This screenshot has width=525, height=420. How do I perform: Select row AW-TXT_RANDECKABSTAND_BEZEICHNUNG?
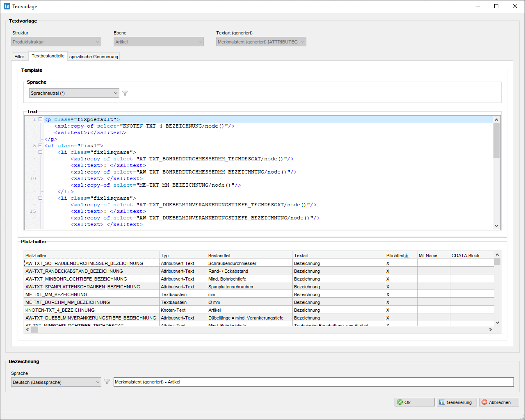coord(259,271)
